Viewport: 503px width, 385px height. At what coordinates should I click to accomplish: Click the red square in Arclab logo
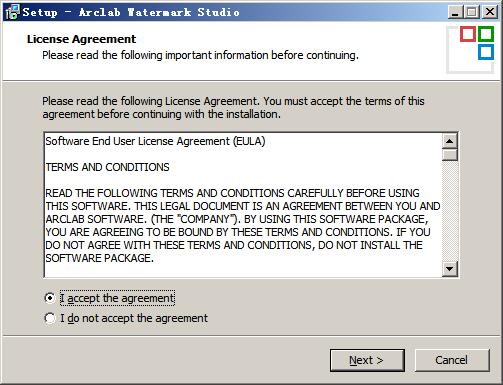(468, 34)
